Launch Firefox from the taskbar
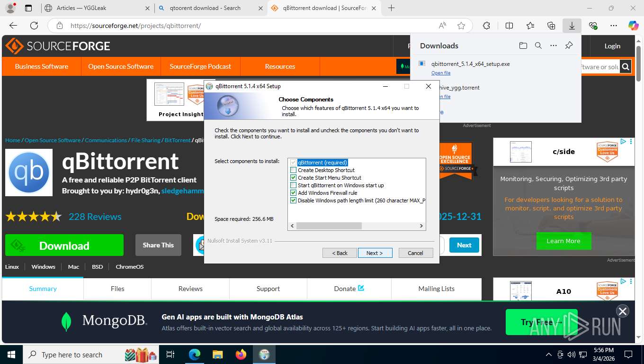 coord(241,355)
